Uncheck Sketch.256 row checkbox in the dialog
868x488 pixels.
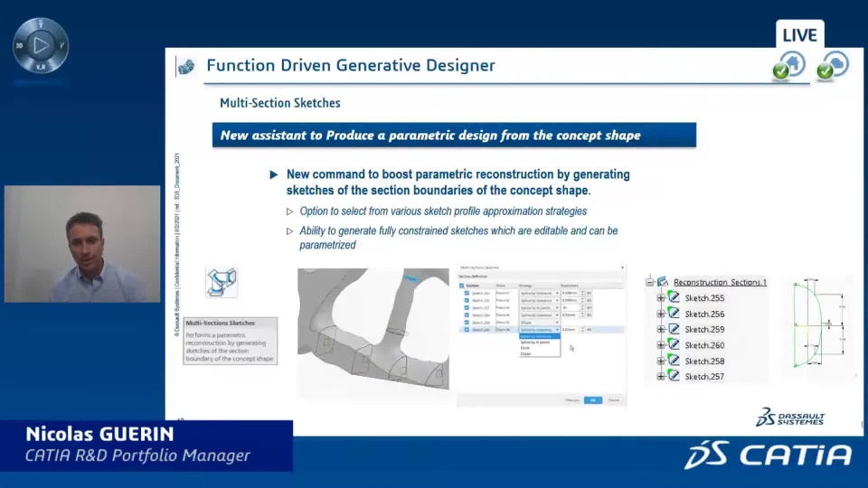[467, 300]
